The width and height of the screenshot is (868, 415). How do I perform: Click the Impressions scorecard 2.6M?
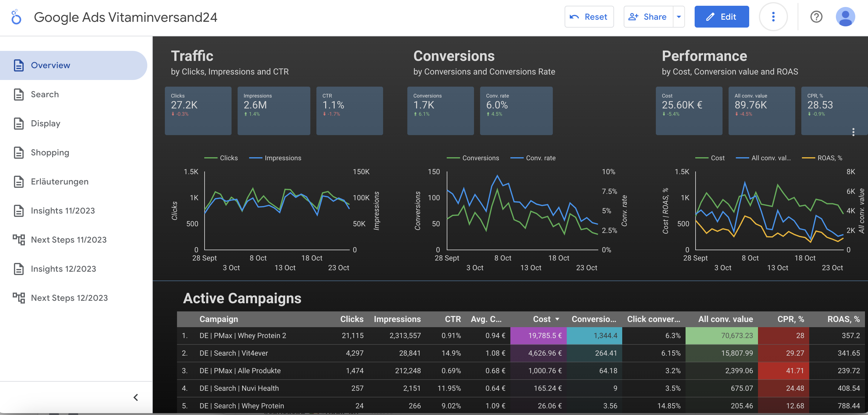274,111
